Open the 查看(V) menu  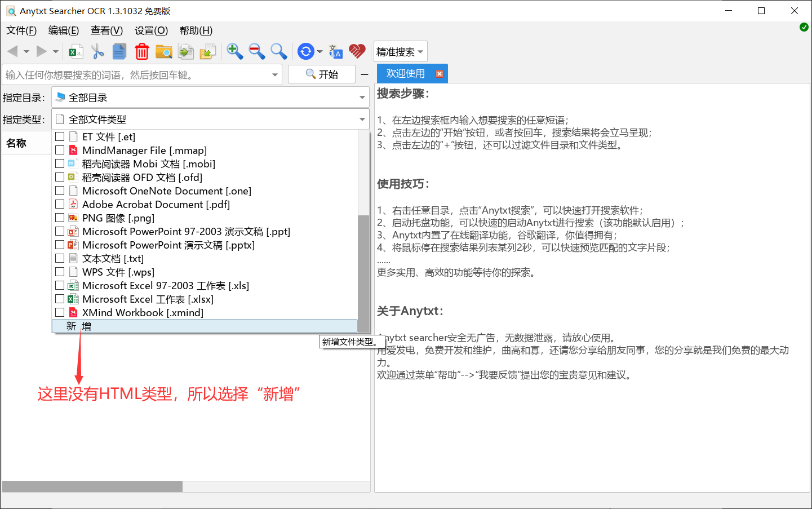pos(107,30)
